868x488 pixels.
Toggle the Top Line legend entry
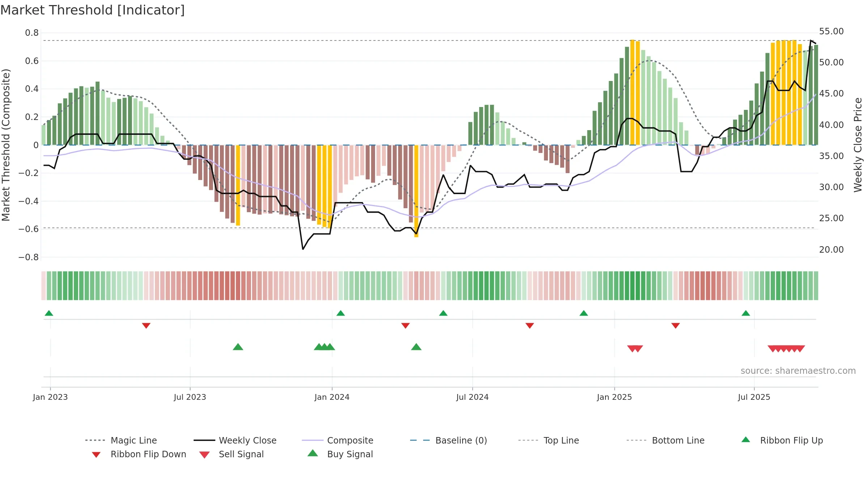(548, 440)
